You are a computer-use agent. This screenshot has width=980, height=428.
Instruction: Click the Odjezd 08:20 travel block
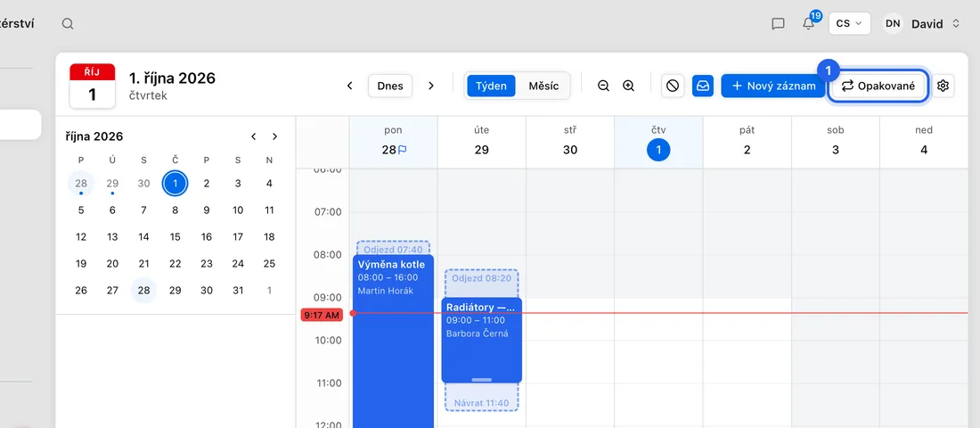tap(481, 284)
